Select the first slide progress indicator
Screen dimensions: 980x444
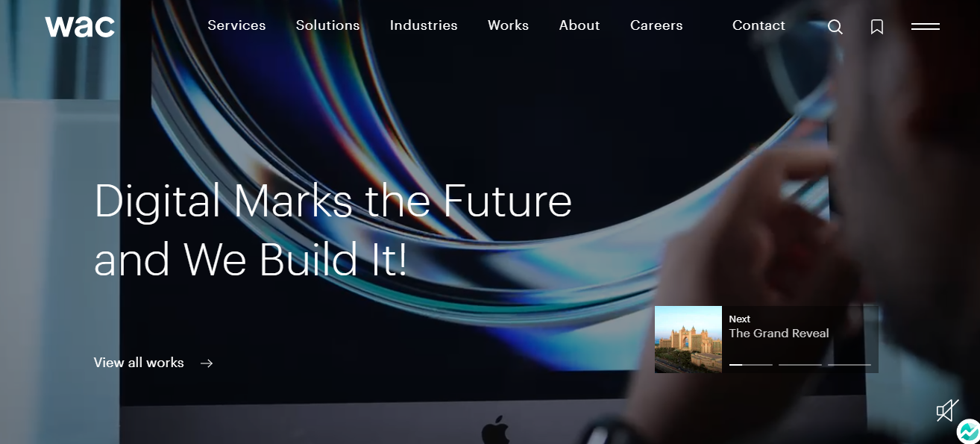(x=751, y=364)
